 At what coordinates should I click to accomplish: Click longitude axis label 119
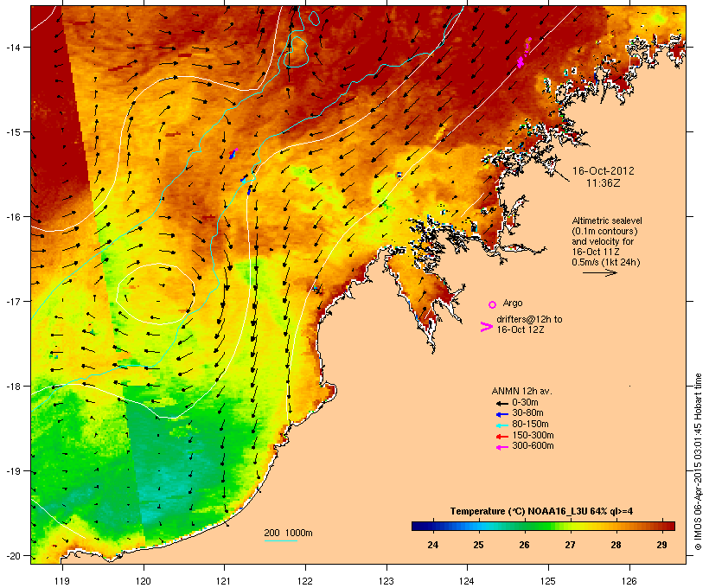pyautogui.click(x=62, y=581)
